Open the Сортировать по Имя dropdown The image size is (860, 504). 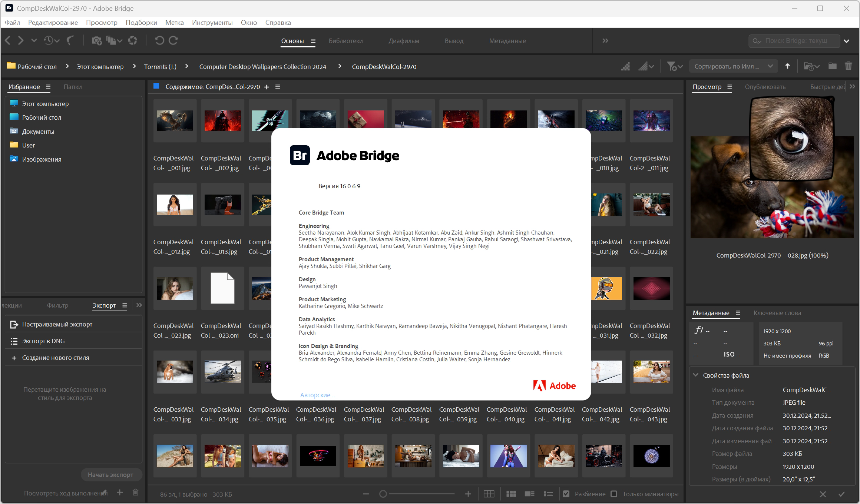click(734, 66)
